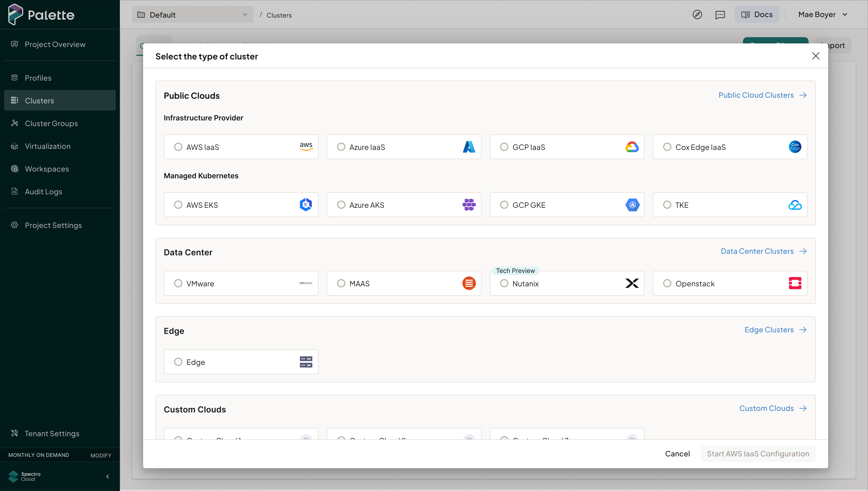Click the Azure IaaS logo icon

coord(469,147)
